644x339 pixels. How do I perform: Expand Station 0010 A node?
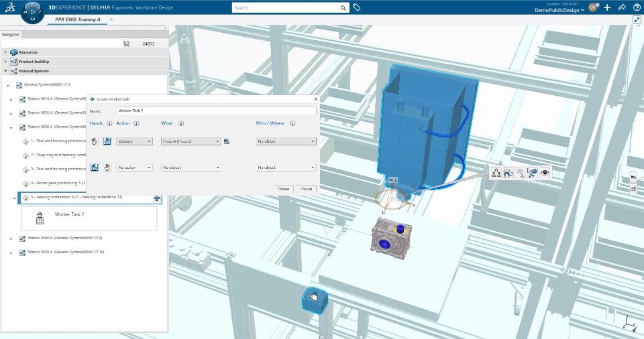11,99
